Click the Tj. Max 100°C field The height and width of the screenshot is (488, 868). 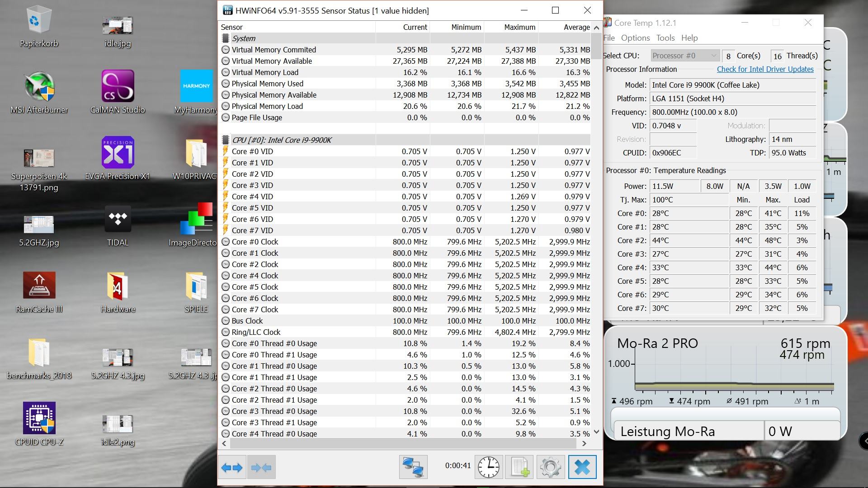click(689, 200)
